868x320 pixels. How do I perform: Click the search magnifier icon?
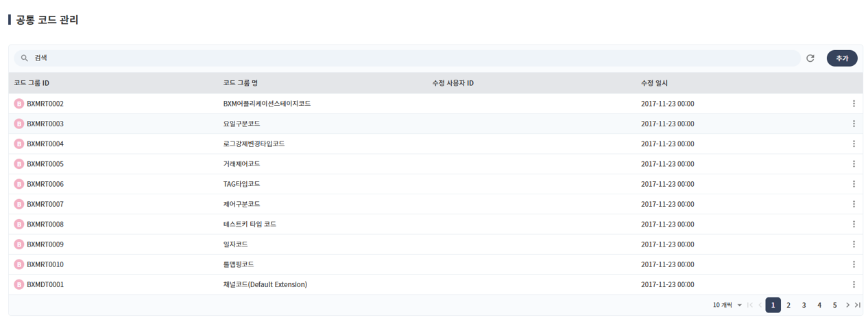click(x=25, y=58)
